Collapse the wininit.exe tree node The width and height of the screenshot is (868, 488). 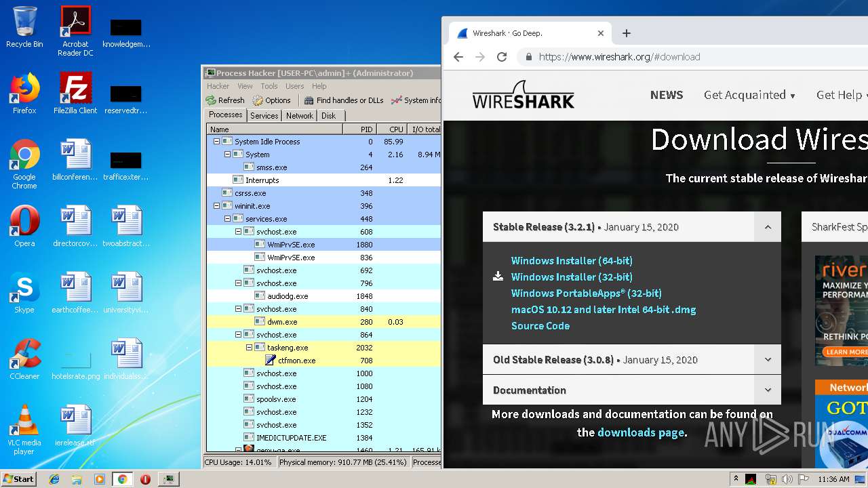pos(216,206)
